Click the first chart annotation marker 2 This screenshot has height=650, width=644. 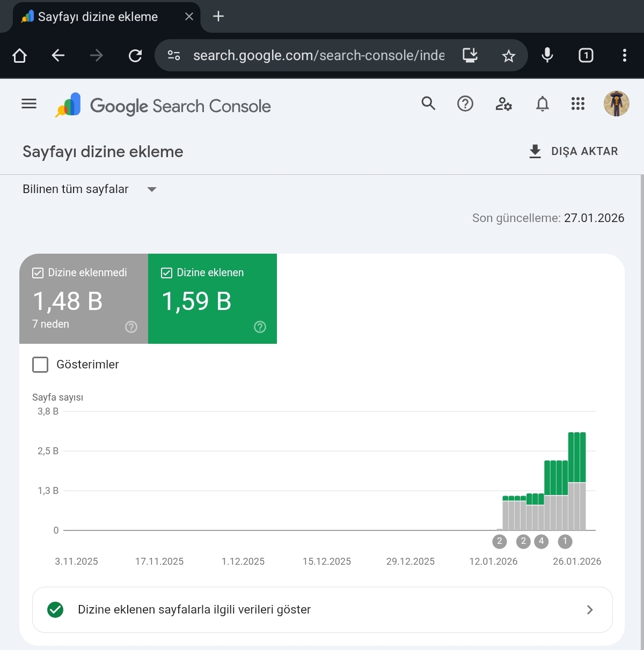click(500, 541)
